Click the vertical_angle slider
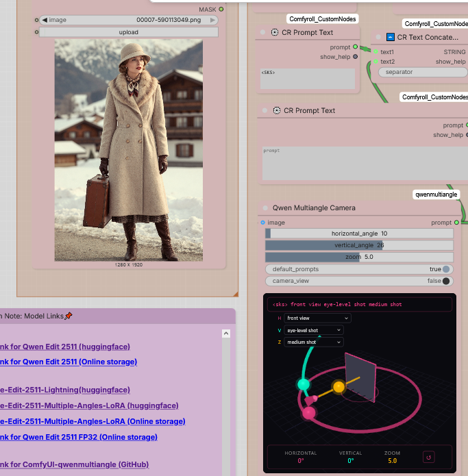 click(x=359, y=245)
